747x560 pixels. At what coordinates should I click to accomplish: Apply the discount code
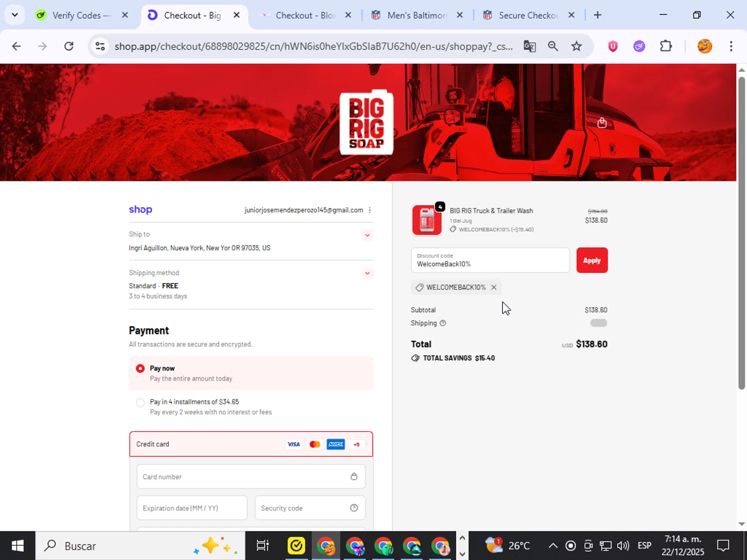click(592, 260)
